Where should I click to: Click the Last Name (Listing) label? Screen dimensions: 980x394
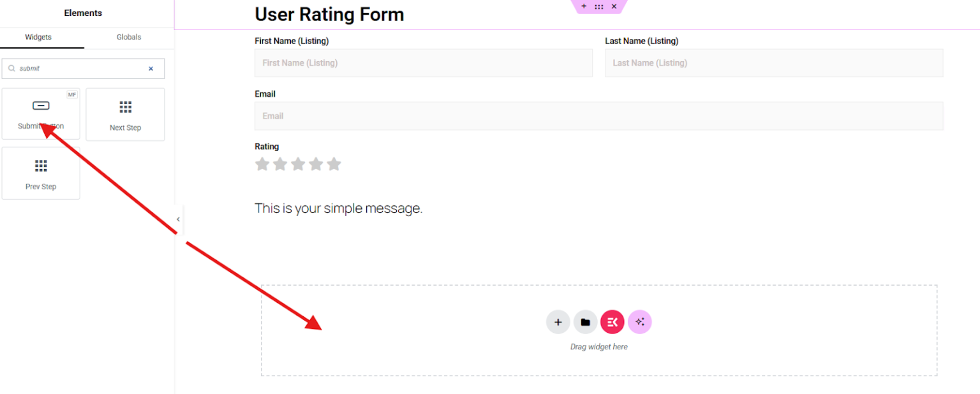642,41
